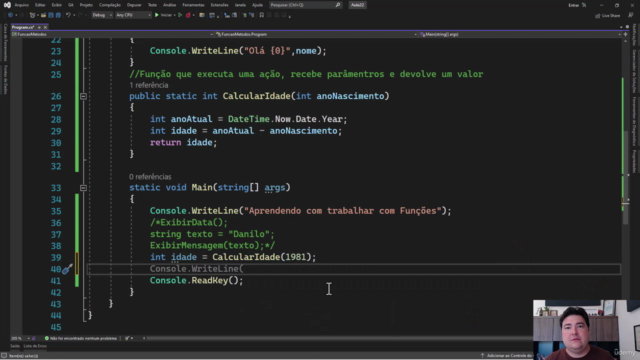Click the no problems found status indicator
This screenshot has height=360, width=640.
(80, 338)
